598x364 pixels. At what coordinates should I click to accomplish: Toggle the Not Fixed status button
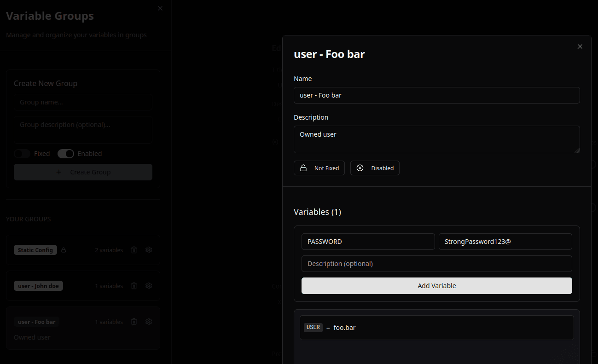pyautogui.click(x=319, y=168)
